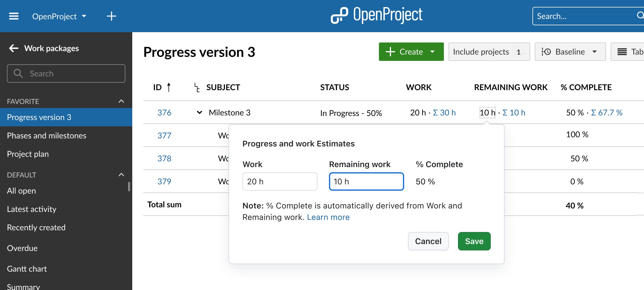Click the hierarchy icon beside SUBJECT column
Viewport: 644px width, 290px height.
197,88
